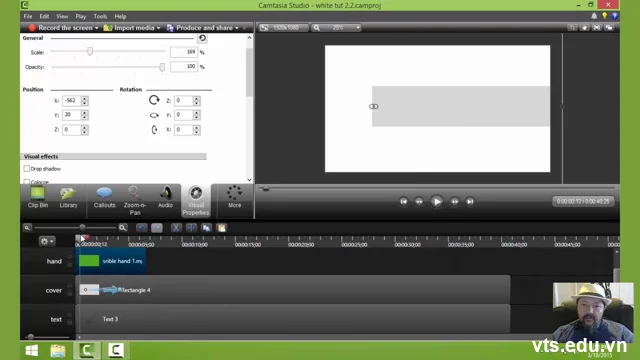Click the rewind playback button
The width and height of the screenshot is (640, 360).
(x=419, y=201)
